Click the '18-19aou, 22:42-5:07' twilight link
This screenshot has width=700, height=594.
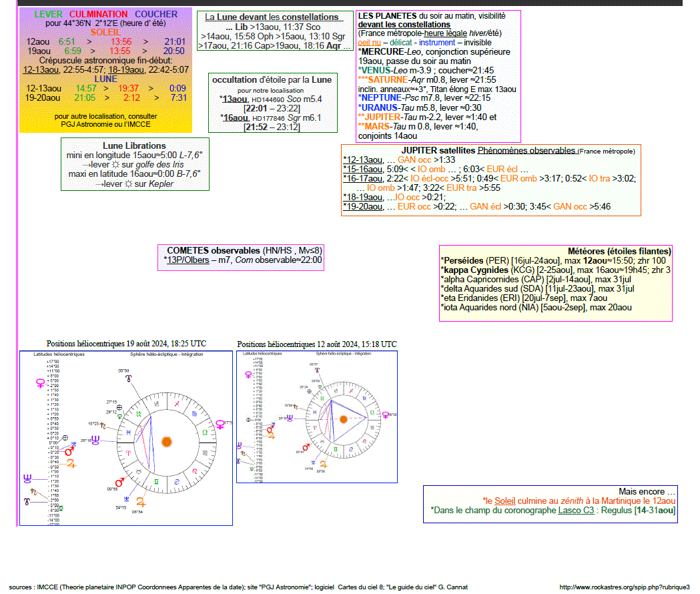[149, 69]
